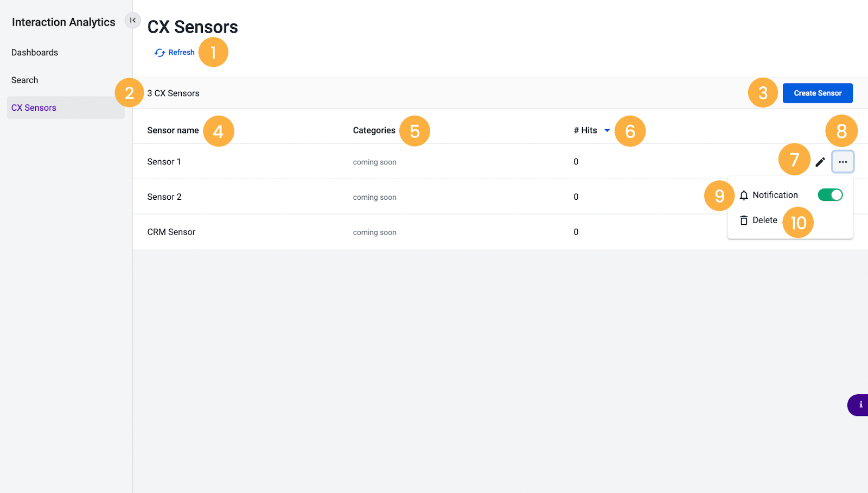Select the CRM Sensor row name

point(171,232)
